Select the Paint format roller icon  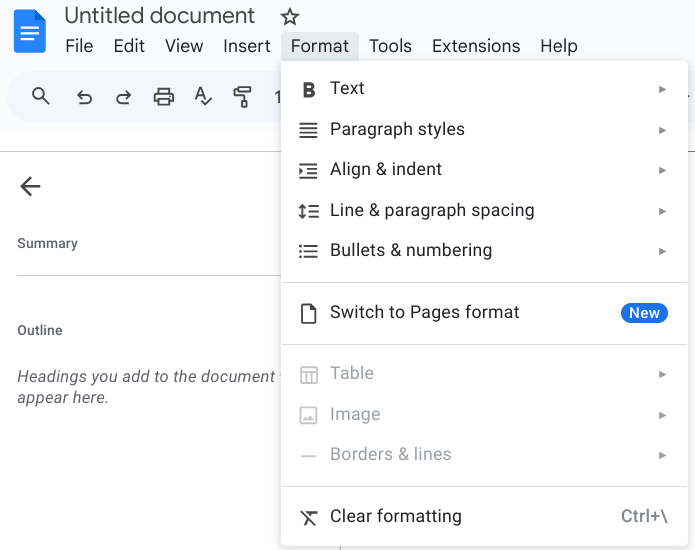point(242,97)
